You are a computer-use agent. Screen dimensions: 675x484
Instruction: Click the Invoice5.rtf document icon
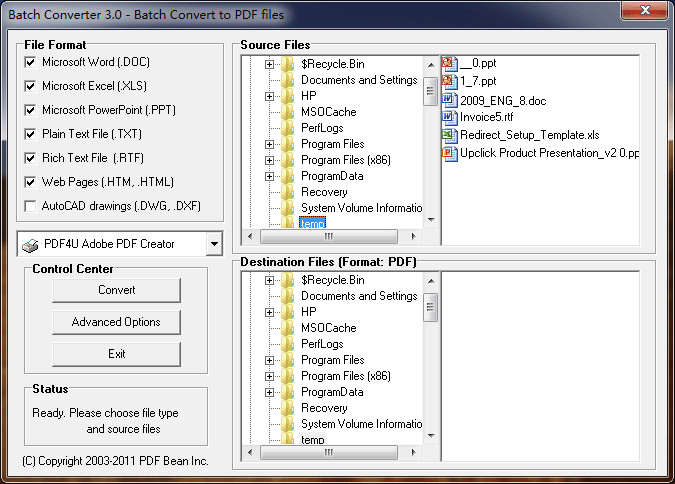point(450,117)
